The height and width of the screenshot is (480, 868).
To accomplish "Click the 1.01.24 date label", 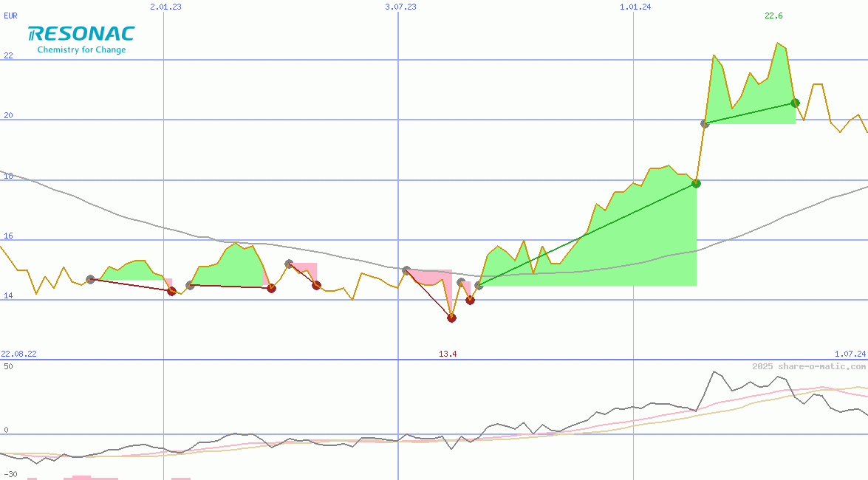I will tap(635, 7).
